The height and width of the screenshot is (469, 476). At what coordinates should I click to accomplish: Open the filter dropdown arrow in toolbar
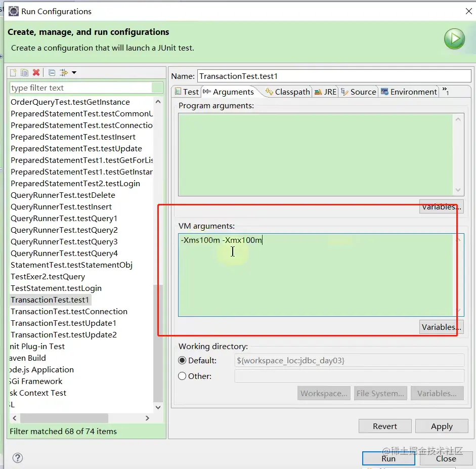pyautogui.click(x=74, y=72)
